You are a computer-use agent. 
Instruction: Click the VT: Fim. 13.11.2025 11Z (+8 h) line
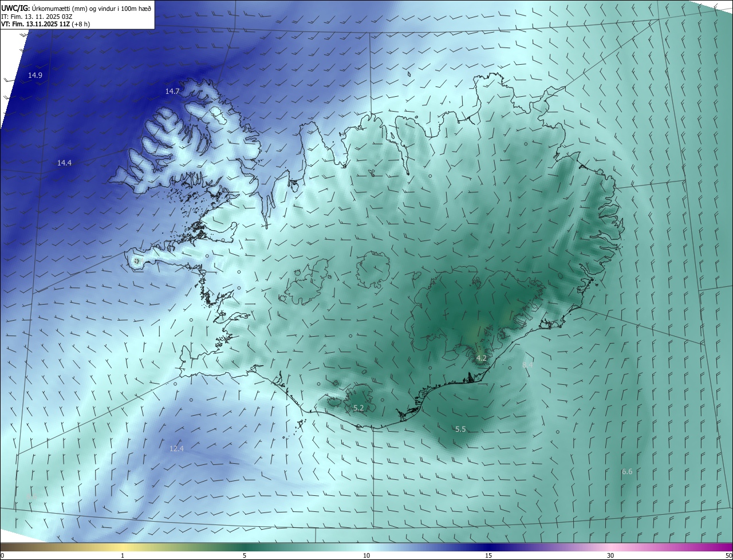pos(45,24)
